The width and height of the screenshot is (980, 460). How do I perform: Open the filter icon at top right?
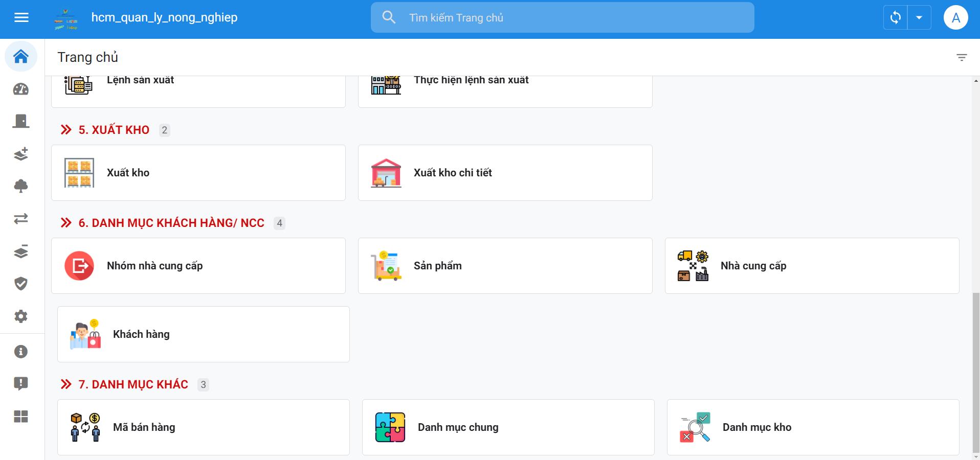coord(962,57)
